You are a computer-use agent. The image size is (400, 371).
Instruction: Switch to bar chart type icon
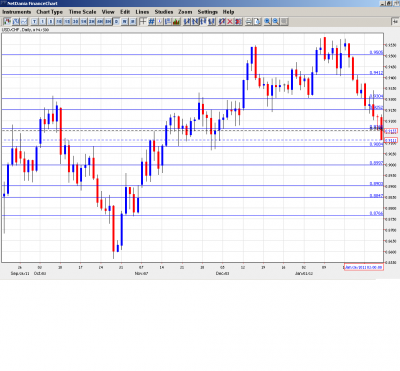click(16, 22)
